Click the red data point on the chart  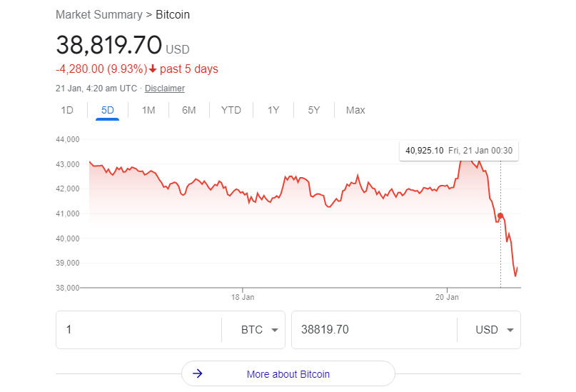[x=500, y=216]
